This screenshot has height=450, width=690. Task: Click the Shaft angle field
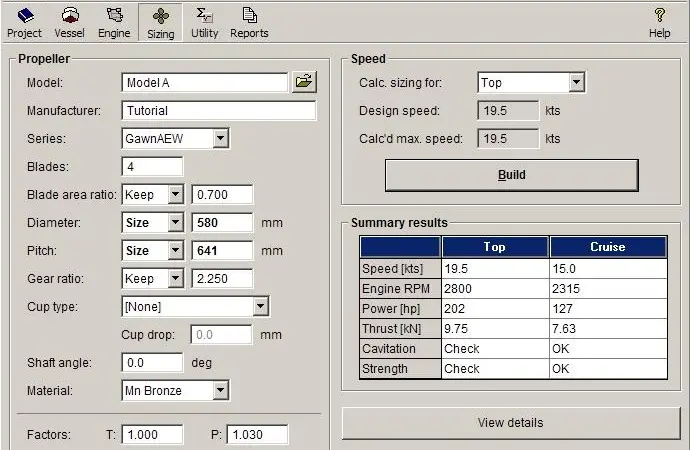152,362
